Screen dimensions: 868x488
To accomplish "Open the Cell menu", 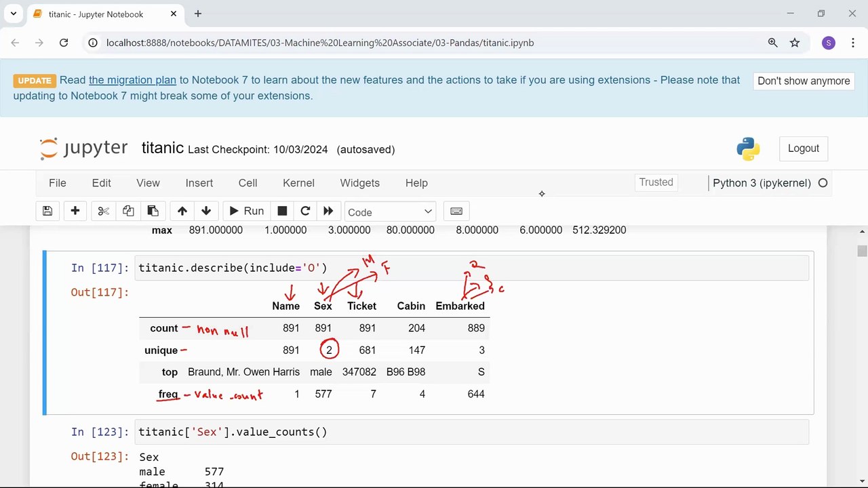I will [248, 183].
